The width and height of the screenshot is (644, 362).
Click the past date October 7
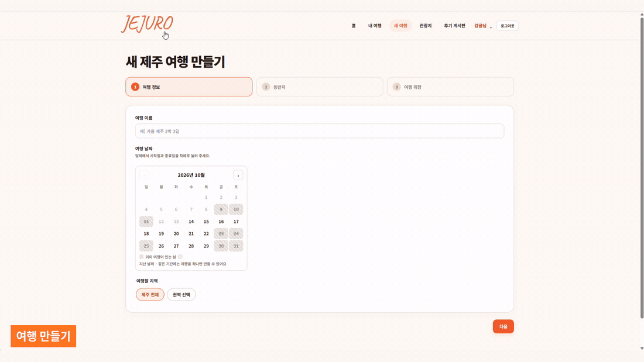pos(191,209)
